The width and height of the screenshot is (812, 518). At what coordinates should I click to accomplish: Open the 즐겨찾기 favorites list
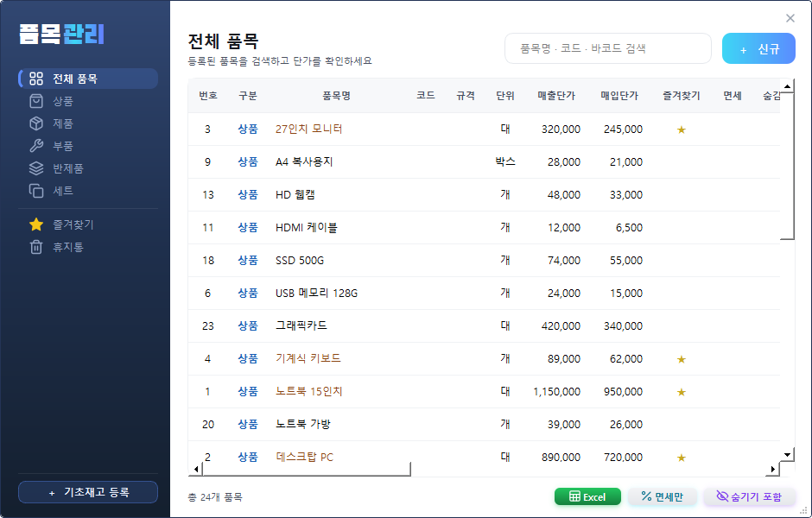click(x=88, y=224)
